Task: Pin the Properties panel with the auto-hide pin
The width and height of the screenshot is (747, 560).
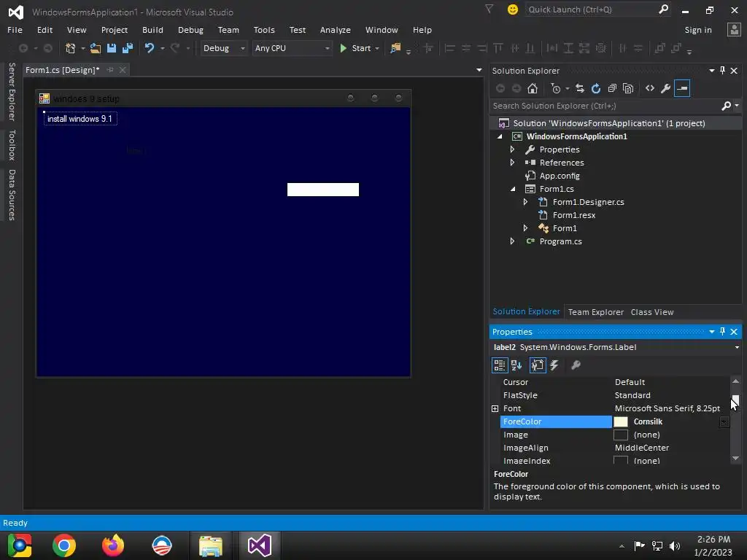Action: pos(723,332)
